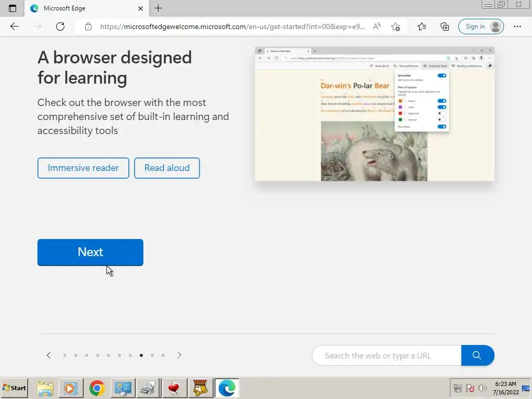The image size is (532, 399).
Task: Open Windows Explorer from the taskbar
Action: click(45, 388)
